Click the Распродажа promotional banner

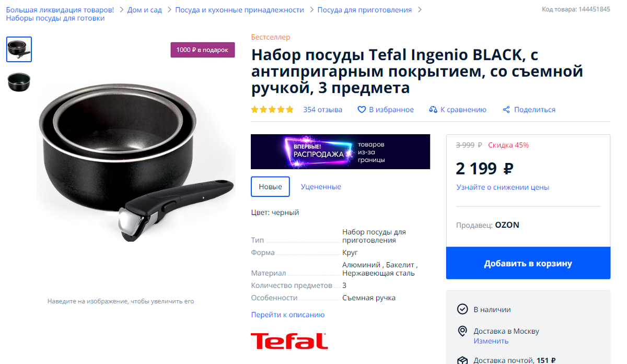[x=340, y=151]
